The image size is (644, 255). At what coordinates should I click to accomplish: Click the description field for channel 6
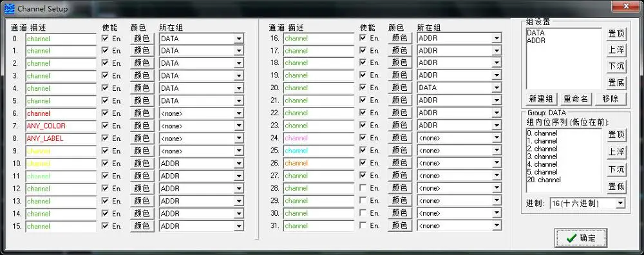point(61,113)
